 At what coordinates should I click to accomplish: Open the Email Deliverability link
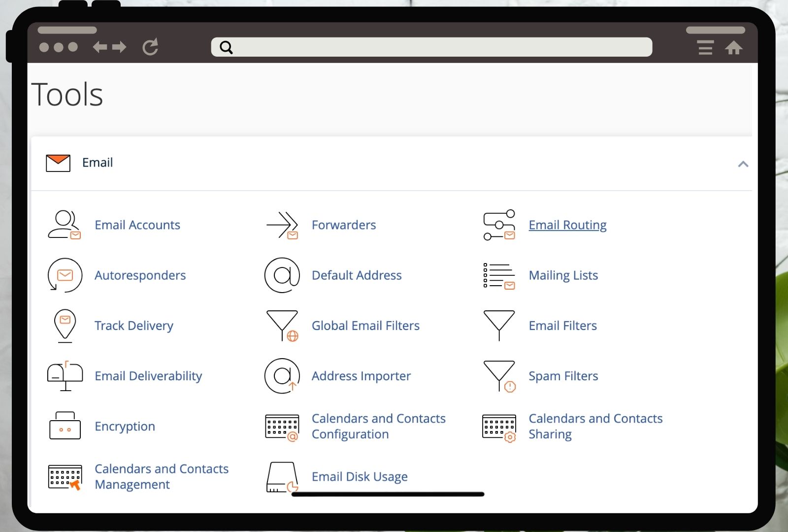tap(148, 376)
